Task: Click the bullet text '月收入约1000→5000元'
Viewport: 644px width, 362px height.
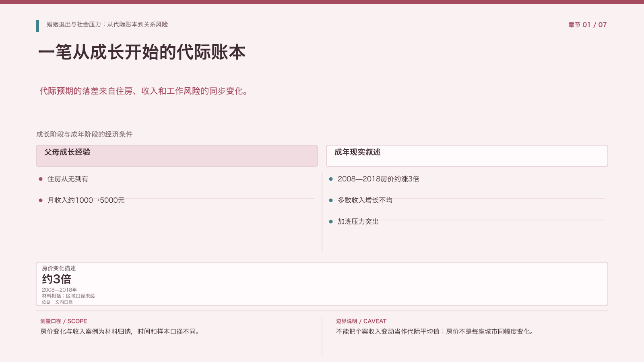Action: [86, 200]
